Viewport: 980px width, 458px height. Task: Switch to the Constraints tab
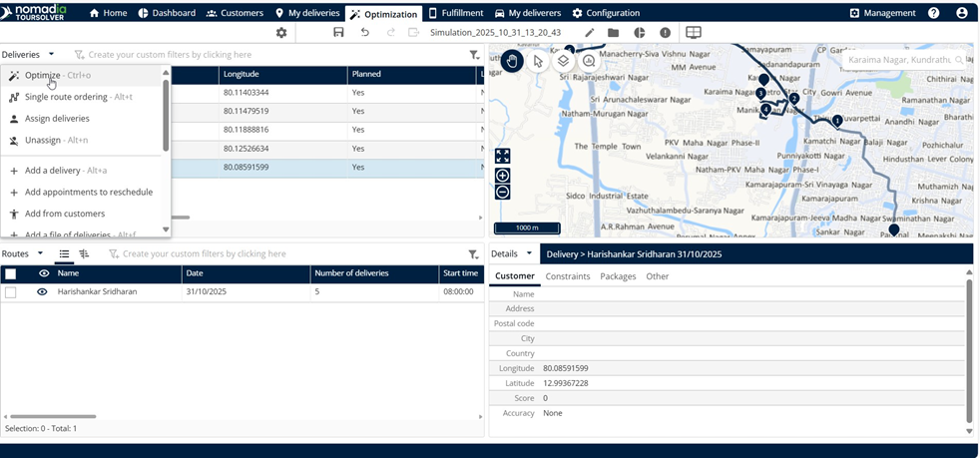[568, 276]
